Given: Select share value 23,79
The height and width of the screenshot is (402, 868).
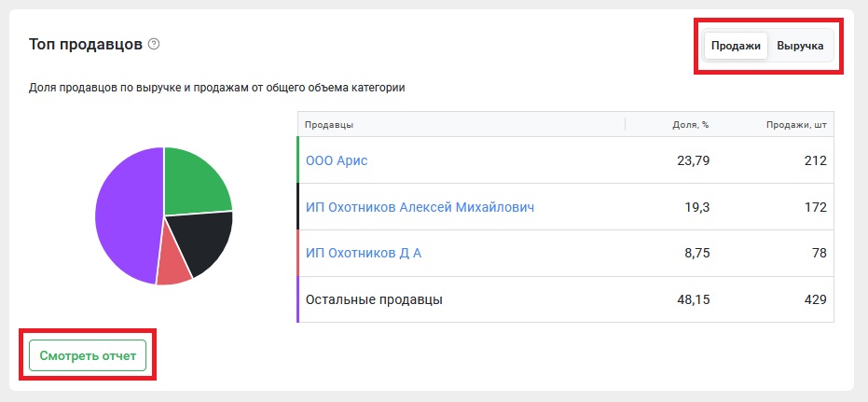Looking at the screenshot, I should click(x=693, y=160).
